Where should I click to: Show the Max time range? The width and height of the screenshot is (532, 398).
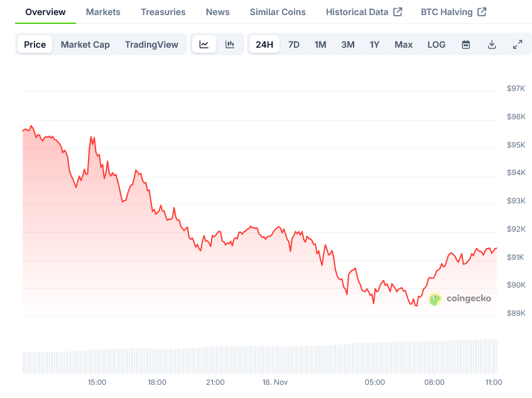(403, 45)
